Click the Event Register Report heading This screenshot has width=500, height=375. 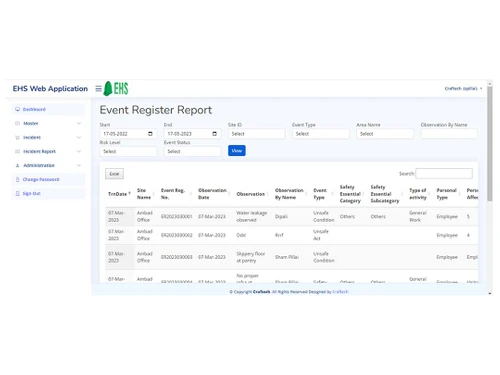[x=156, y=110]
